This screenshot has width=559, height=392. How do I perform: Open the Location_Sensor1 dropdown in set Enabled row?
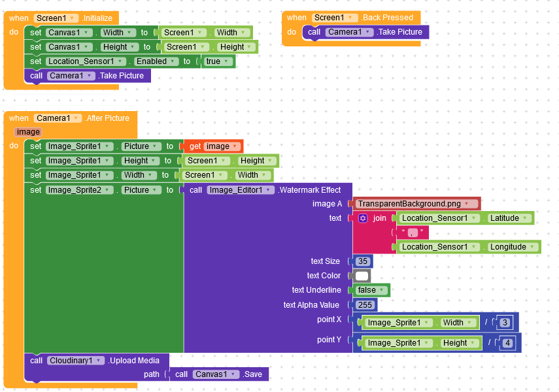pos(86,61)
